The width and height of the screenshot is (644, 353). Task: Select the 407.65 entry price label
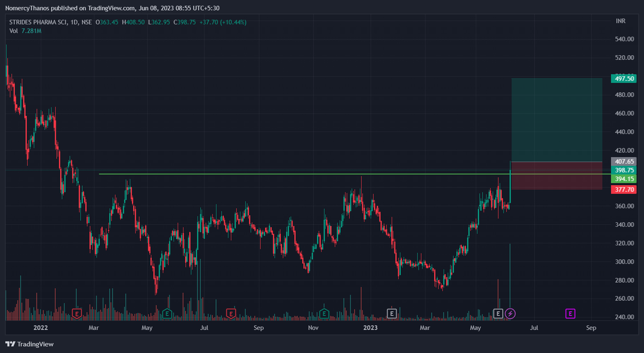click(624, 161)
